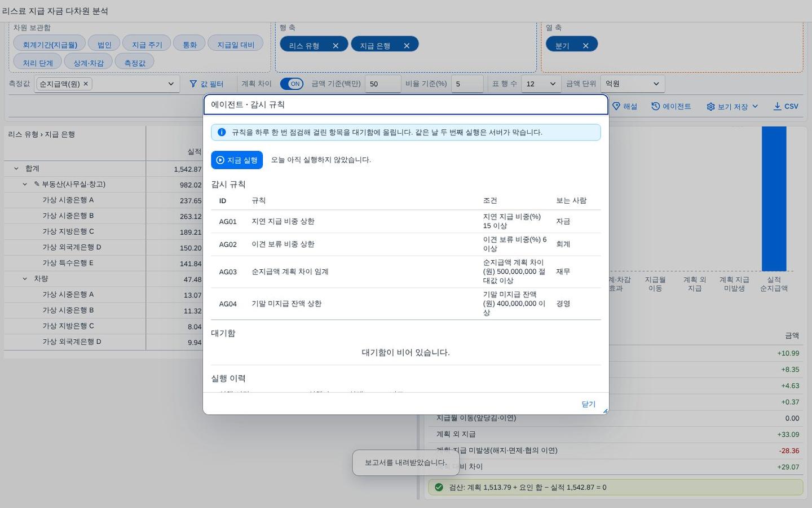This screenshot has height=508, width=812.
Task: Select the 지급일 대비 dimension chip
Action: coord(236,44)
